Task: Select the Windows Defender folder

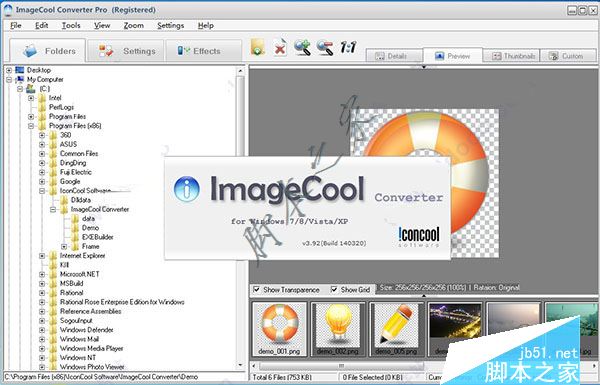Action: coord(86,330)
